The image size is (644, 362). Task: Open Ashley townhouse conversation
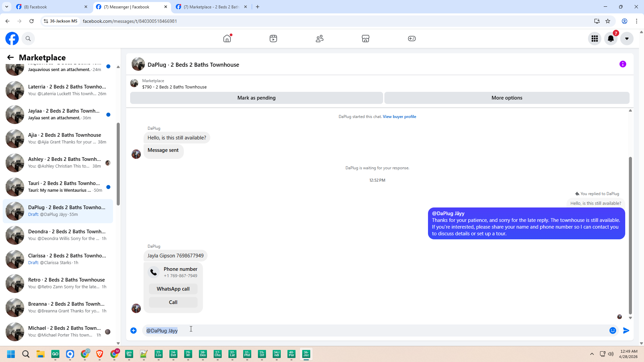[x=58, y=163]
